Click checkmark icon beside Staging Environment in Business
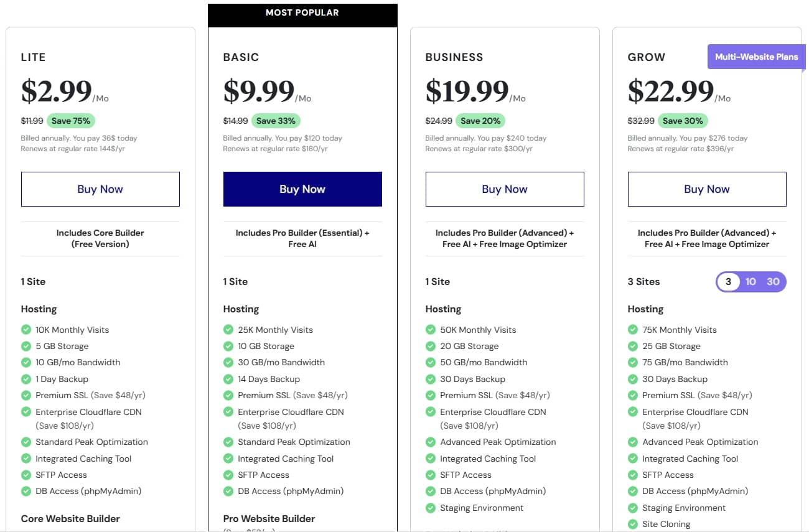Image resolution: width=809 pixels, height=532 pixels. point(431,508)
